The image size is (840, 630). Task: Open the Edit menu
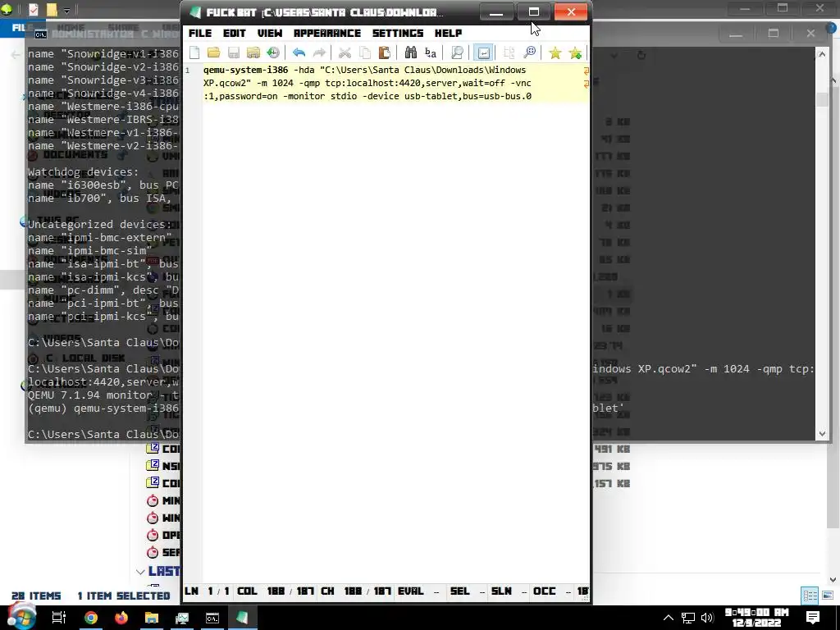234,33
